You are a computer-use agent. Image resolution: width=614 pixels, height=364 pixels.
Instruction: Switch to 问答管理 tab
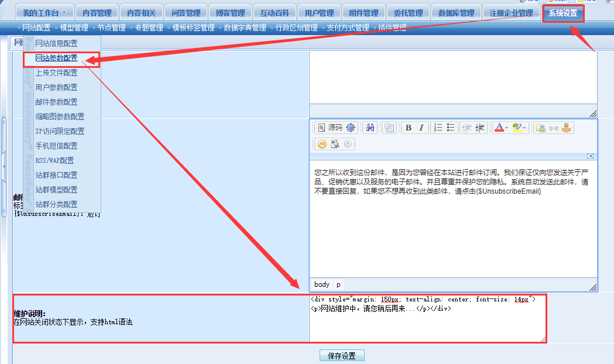(186, 13)
